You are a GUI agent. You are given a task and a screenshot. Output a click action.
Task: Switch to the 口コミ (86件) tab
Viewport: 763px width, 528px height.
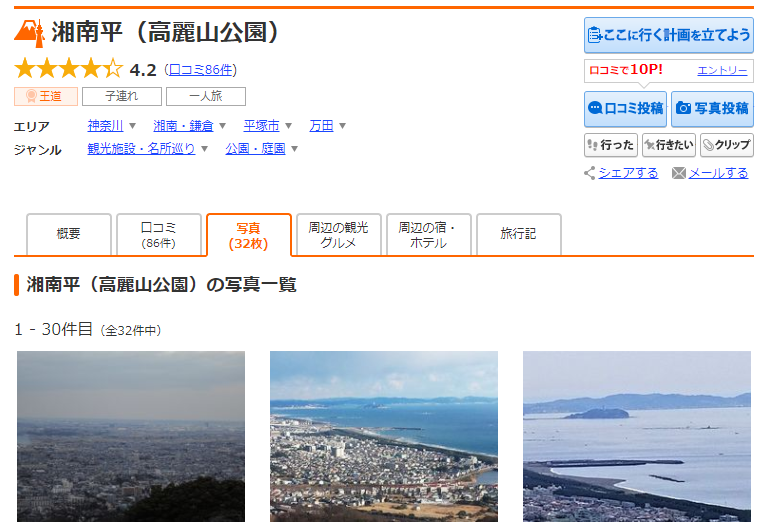click(159, 234)
